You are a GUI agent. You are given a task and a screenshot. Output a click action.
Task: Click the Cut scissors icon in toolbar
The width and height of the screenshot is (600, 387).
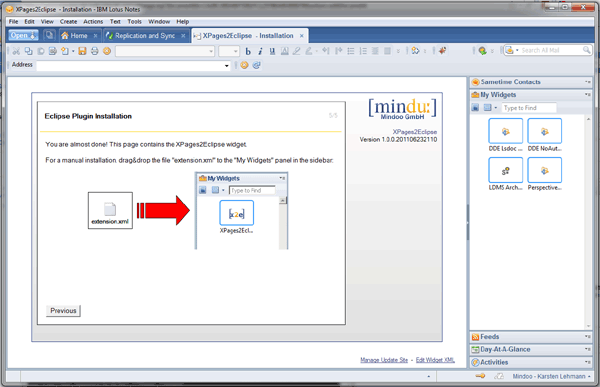click(x=16, y=51)
